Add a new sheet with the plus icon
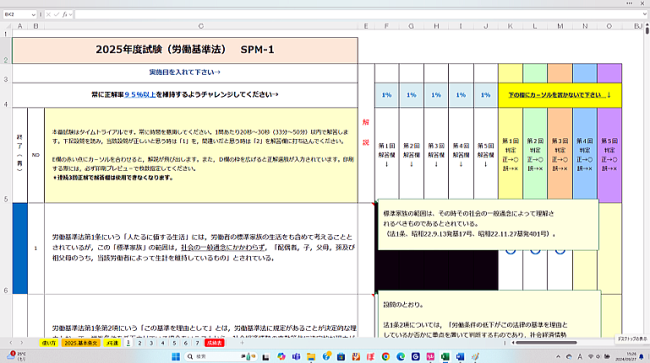The width and height of the screenshot is (650, 363). pyautogui.click(x=242, y=343)
